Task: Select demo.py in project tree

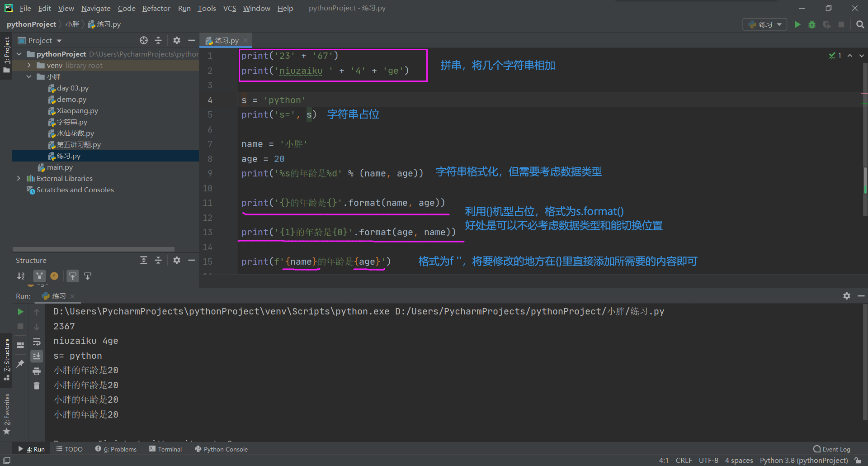Action: 71,99
